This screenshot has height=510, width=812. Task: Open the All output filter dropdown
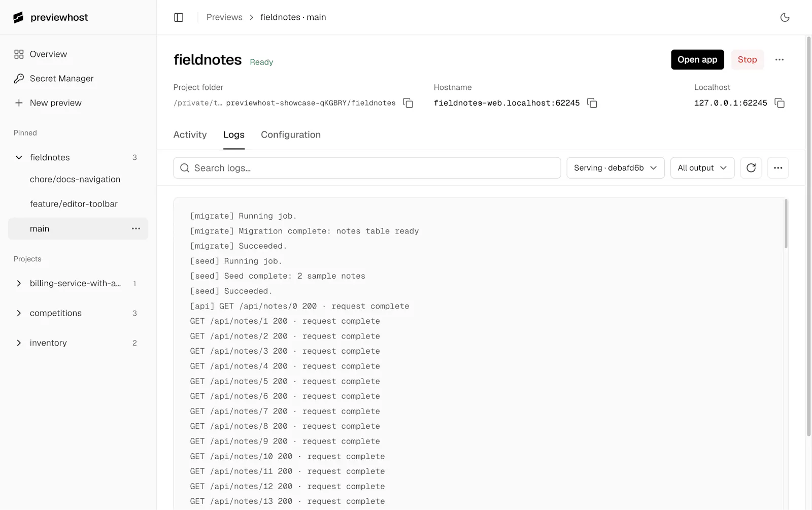[702, 168]
